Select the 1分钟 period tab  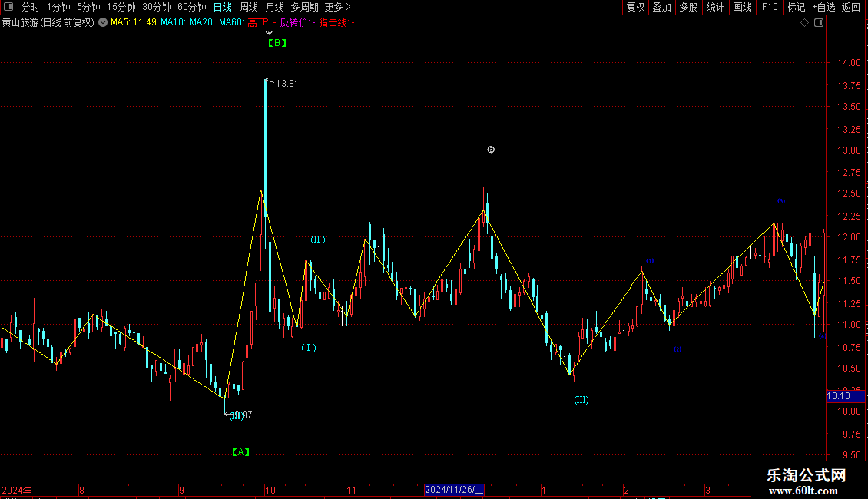58,7
